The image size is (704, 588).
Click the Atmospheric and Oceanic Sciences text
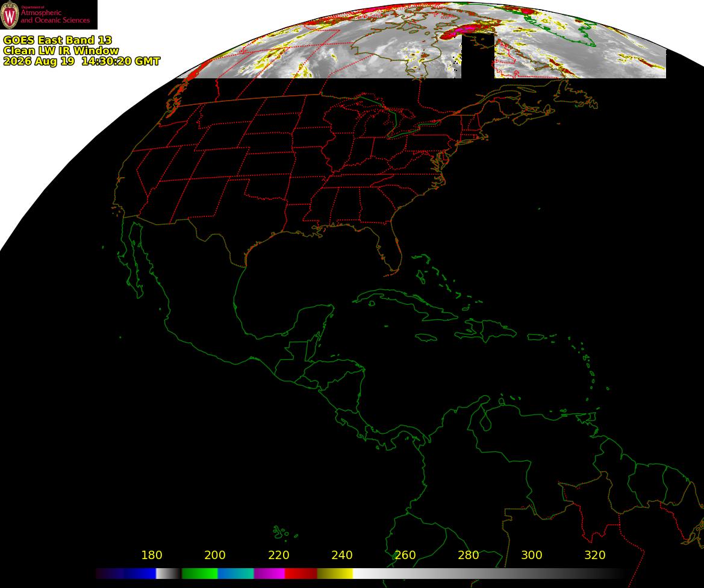tap(55, 17)
